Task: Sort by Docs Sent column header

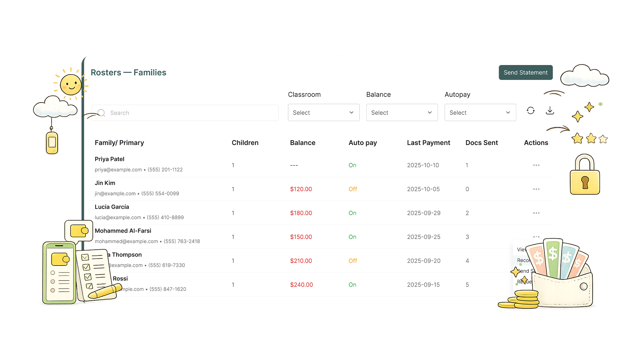Action: point(481,143)
